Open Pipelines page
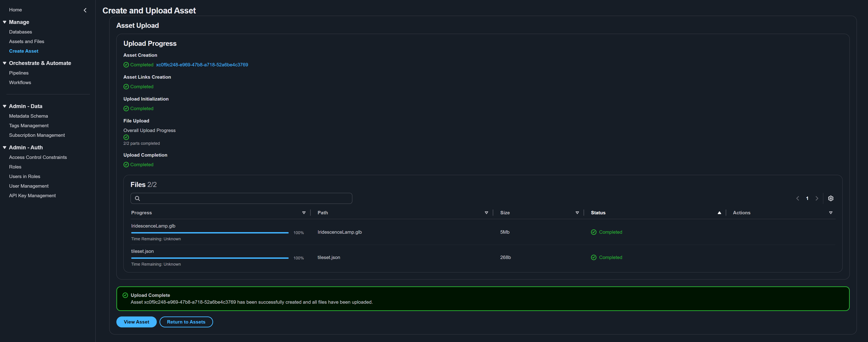The image size is (868, 342). pos(19,73)
